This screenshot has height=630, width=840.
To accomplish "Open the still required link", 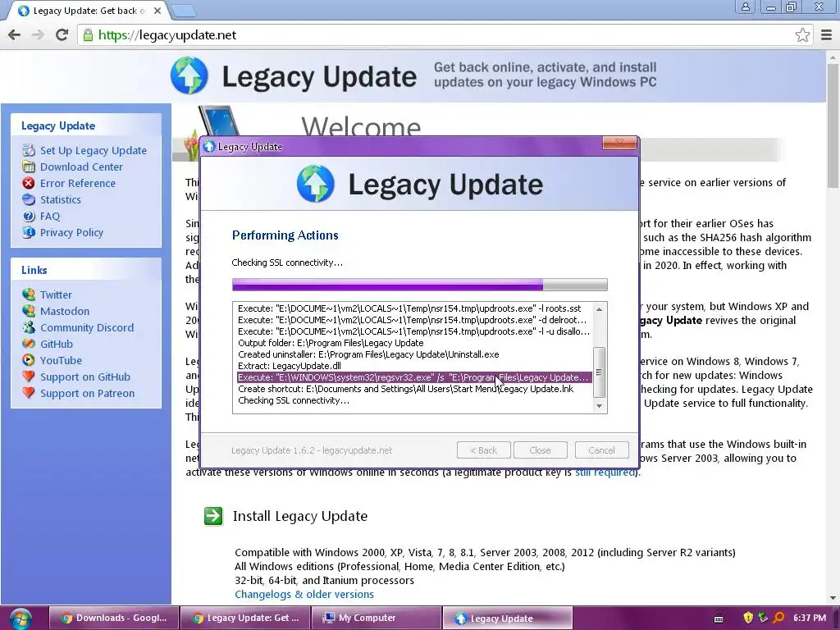I will [x=605, y=472].
